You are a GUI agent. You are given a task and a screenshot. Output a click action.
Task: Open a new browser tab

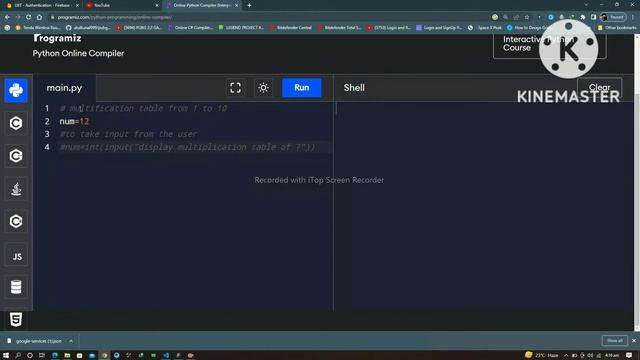[x=249, y=5]
